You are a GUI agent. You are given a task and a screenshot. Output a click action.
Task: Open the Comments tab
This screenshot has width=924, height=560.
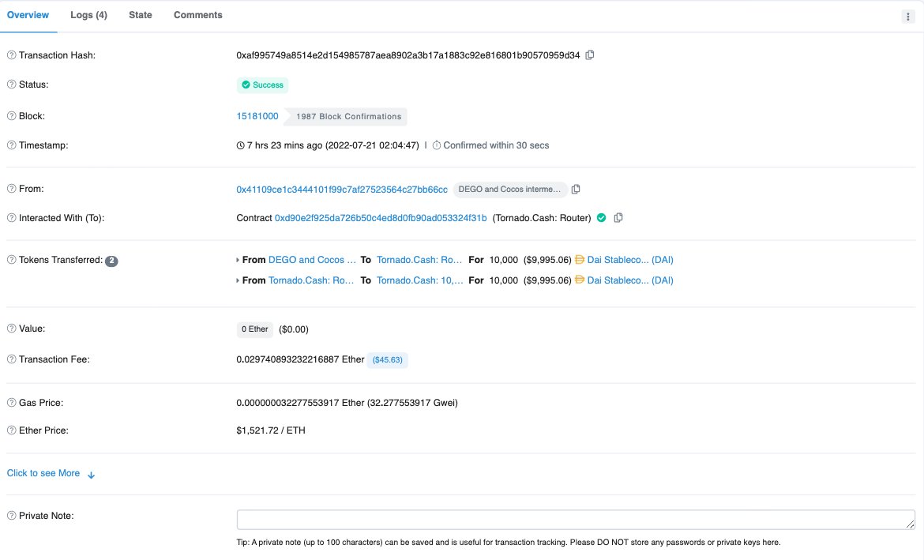pos(198,15)
